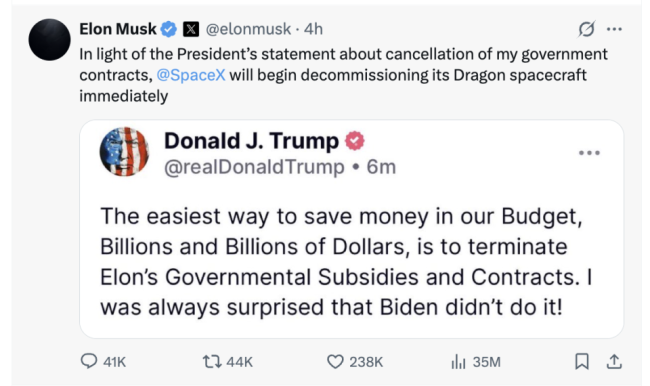Open the @elonmusk handle link

(248, 29)
